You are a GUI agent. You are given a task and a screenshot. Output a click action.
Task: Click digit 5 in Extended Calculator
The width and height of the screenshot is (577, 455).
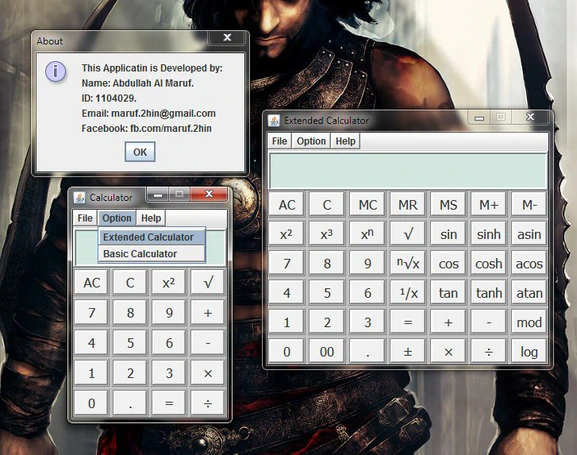tap(327, 293)
